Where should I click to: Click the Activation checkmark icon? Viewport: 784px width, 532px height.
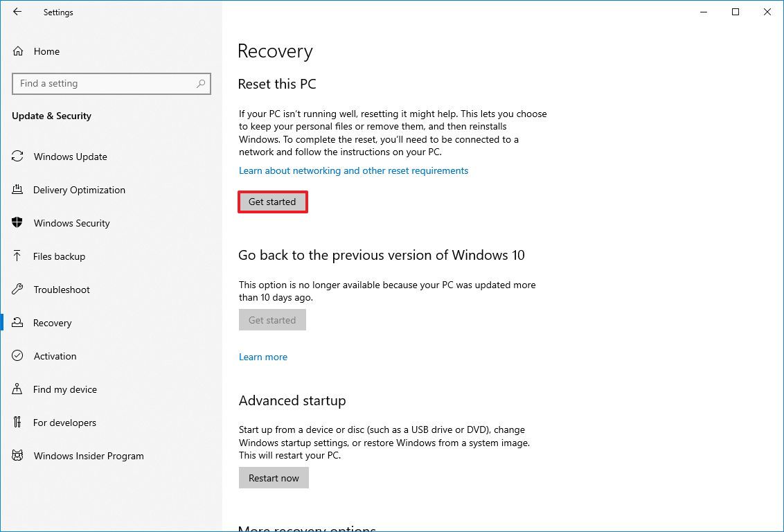click(x=18, y=356)
